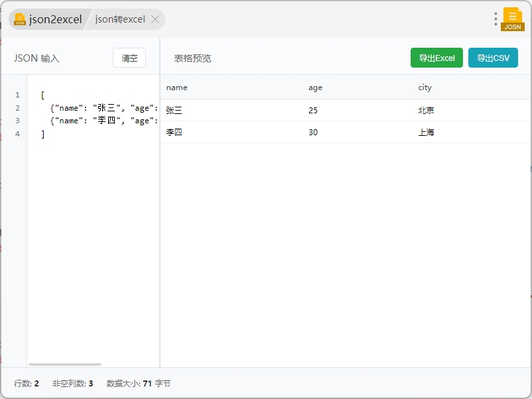Click the 上海 city cell
Viewport: 532px width, 399px height.
coord(426,133)
